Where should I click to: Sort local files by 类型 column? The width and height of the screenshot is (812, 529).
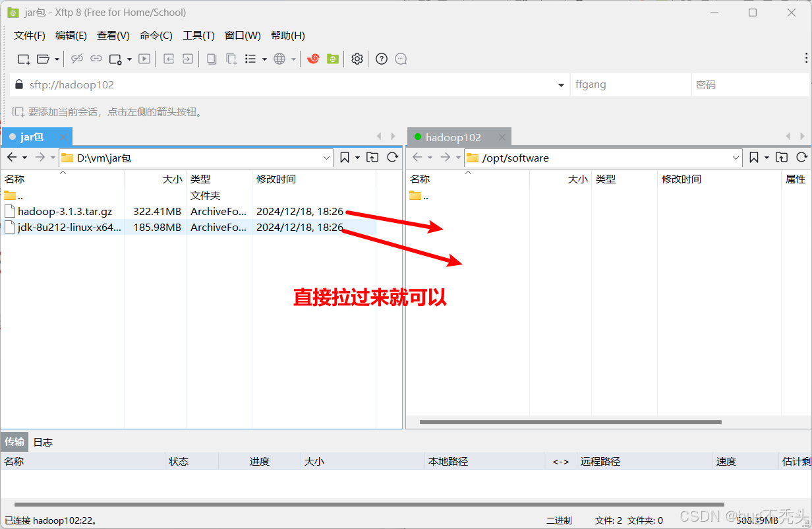click(x=219, y=179)
